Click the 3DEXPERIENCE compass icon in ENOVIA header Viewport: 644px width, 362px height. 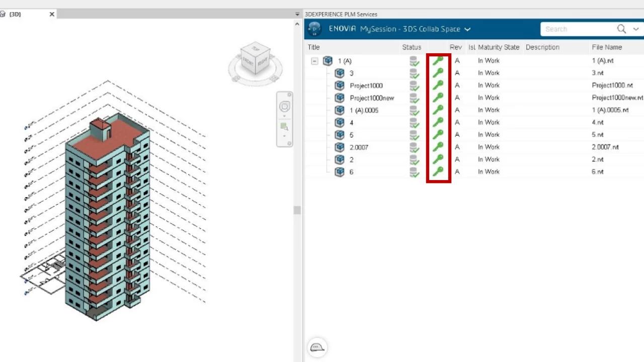[x=314, y=29]
